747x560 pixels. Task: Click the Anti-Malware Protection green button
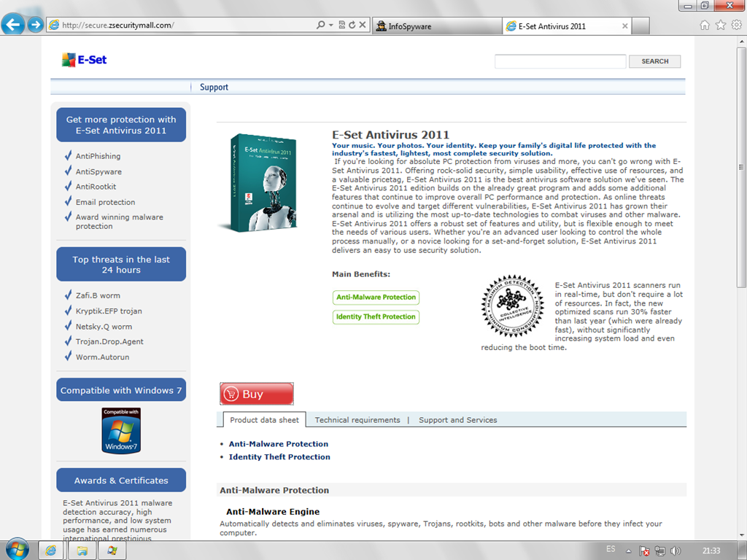point(376,297)
